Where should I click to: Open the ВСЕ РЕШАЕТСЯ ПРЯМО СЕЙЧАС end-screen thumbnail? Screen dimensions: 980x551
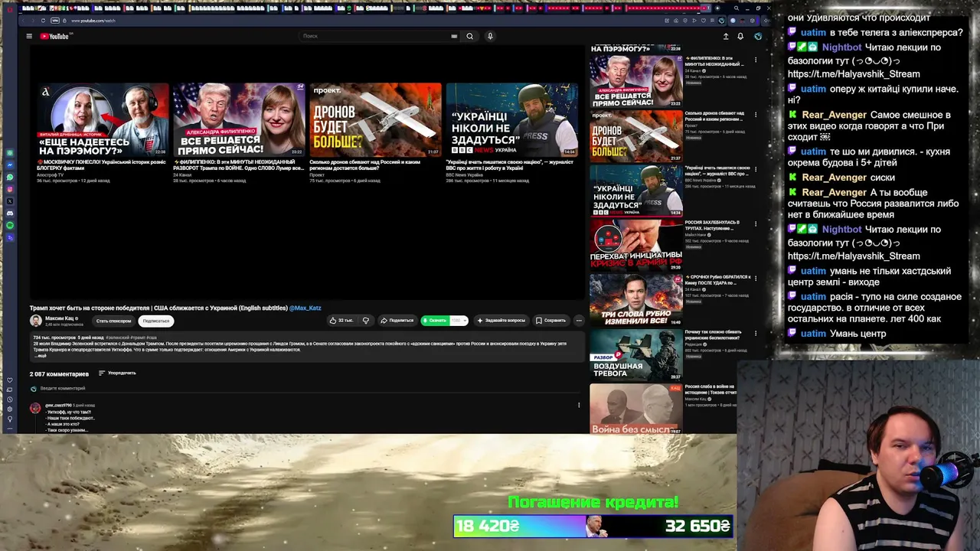click(x=239, y=120)
